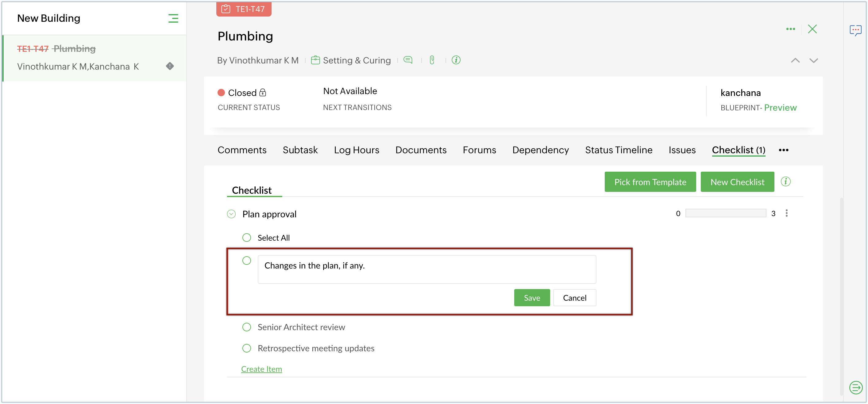Screen dimensions: 868x404
Task: Check the Retrospective meeting updates item
Action: click(x=247, y=348)
